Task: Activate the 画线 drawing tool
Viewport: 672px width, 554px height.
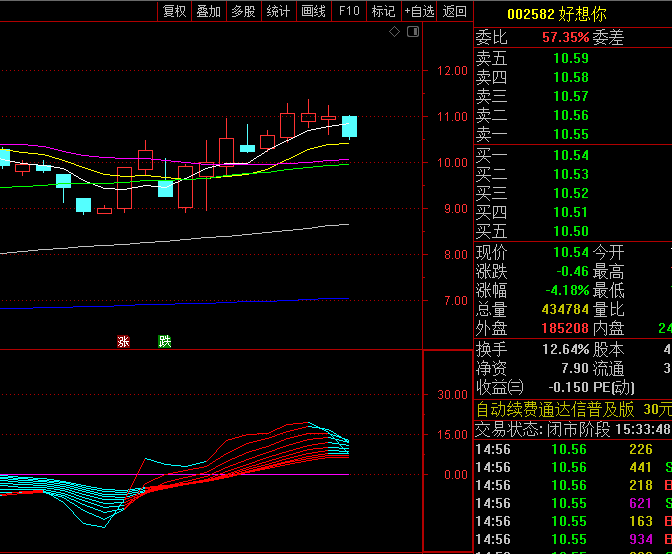Action: (x=313, y=11)
